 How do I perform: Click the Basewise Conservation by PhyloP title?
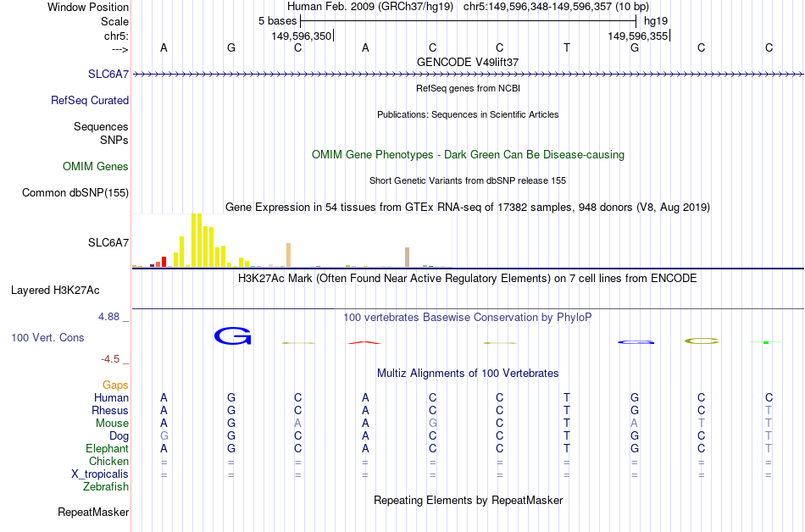tap(468, 318)
